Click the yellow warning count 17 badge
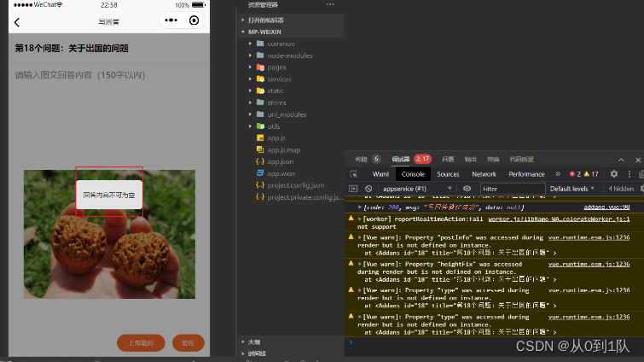644x362 pixels. (591, 174)
